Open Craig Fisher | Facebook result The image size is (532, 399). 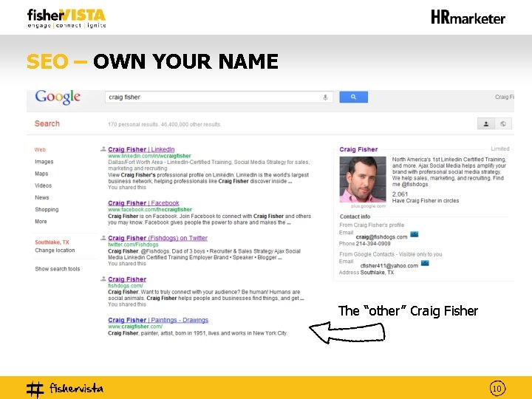[x=143, y=203]
